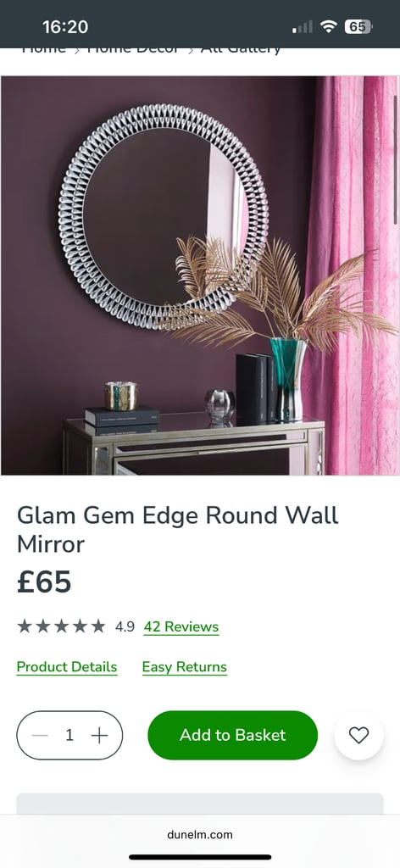
Task: Tap the 16:20 clock in status bar
Action: point(65,26)
